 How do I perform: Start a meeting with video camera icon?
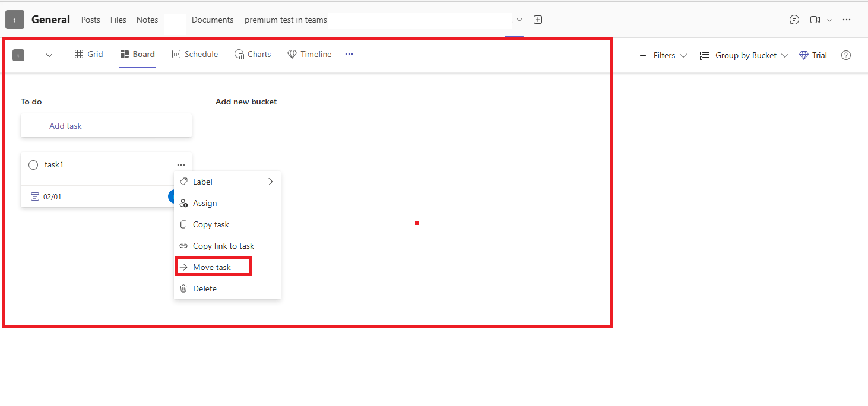815,20
